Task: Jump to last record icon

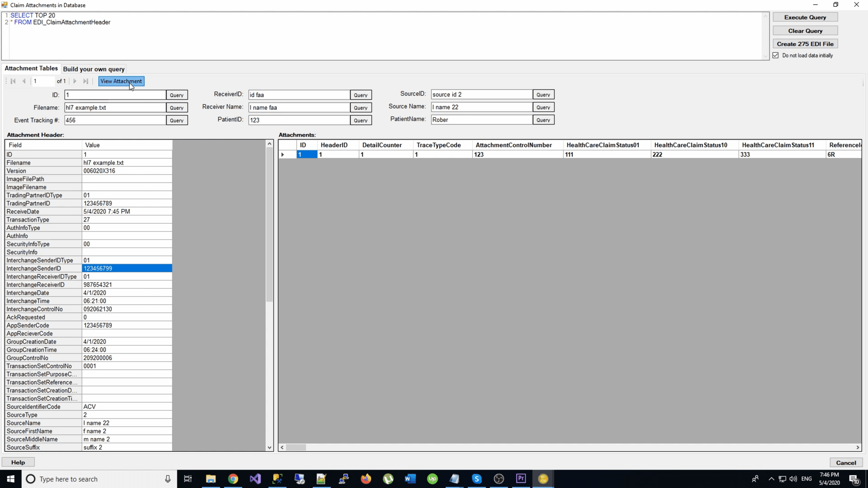Action: (x=86, y=81)
